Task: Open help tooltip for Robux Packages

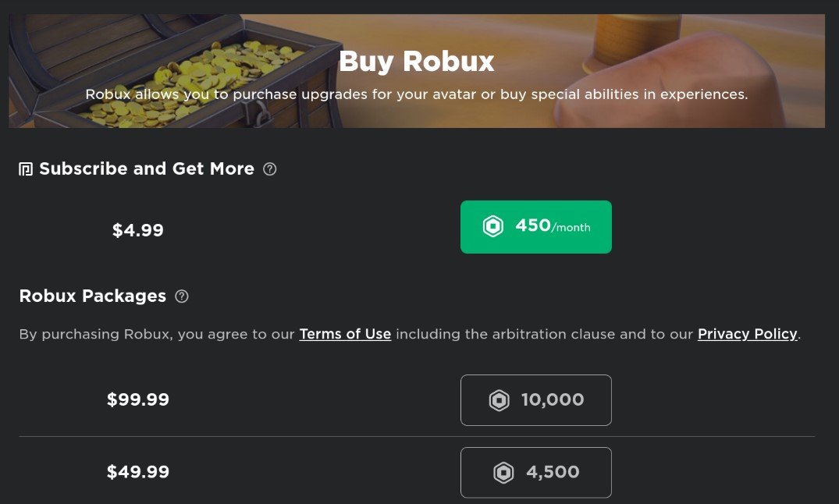Action: [x=182, y=296]
